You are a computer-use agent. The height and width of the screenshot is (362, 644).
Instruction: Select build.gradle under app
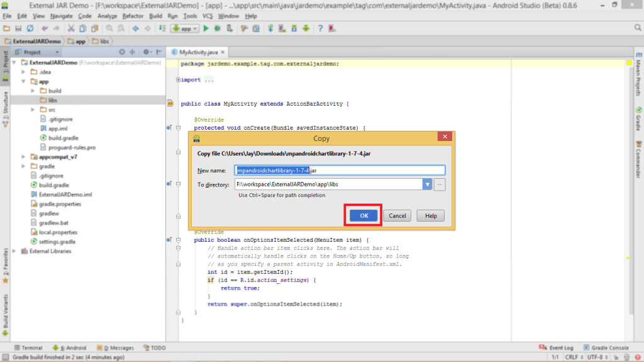(64, 138)
